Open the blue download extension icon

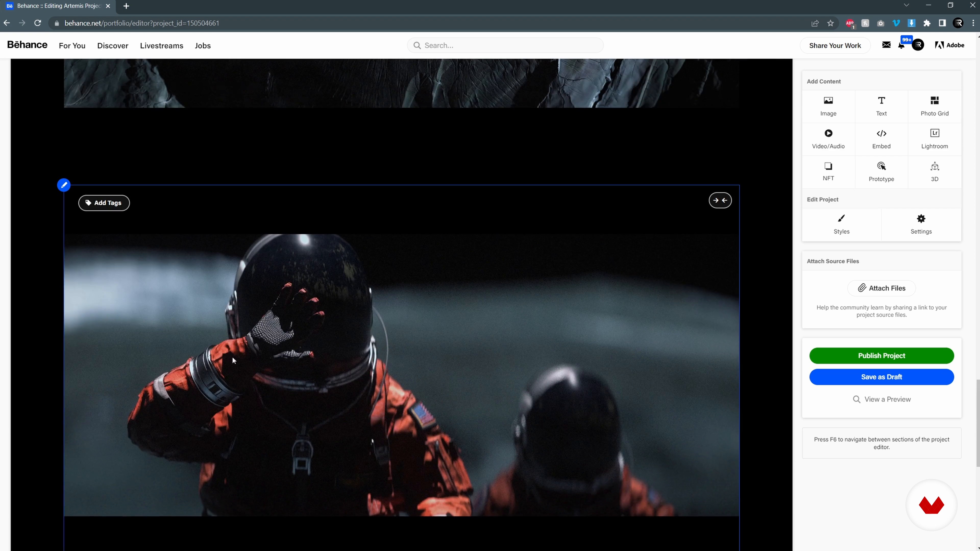click(911, 23)
